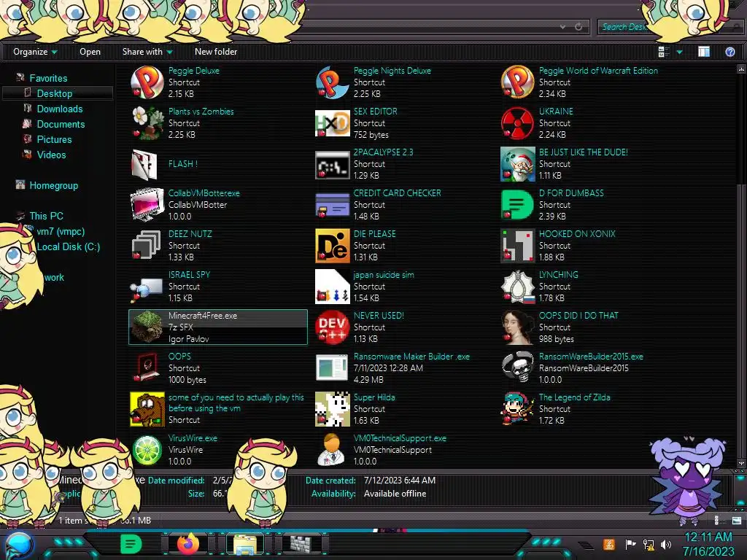Select the japan suicide sim icon
This screenshot has width=747, height=560.
point(333,287)
